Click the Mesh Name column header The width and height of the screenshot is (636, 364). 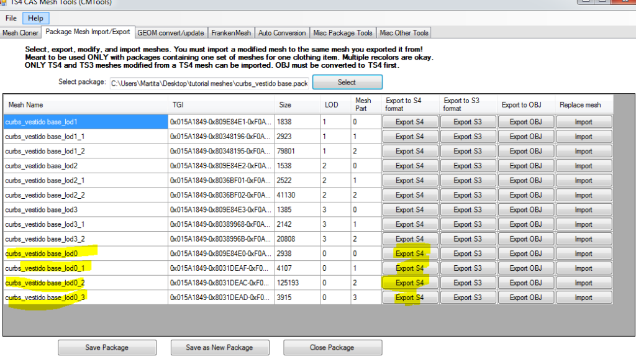pos(86,104)
